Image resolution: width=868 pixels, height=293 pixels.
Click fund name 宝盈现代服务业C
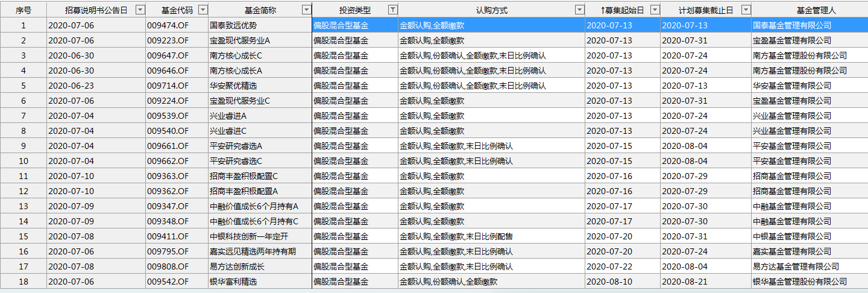click(x=240, y=101)
